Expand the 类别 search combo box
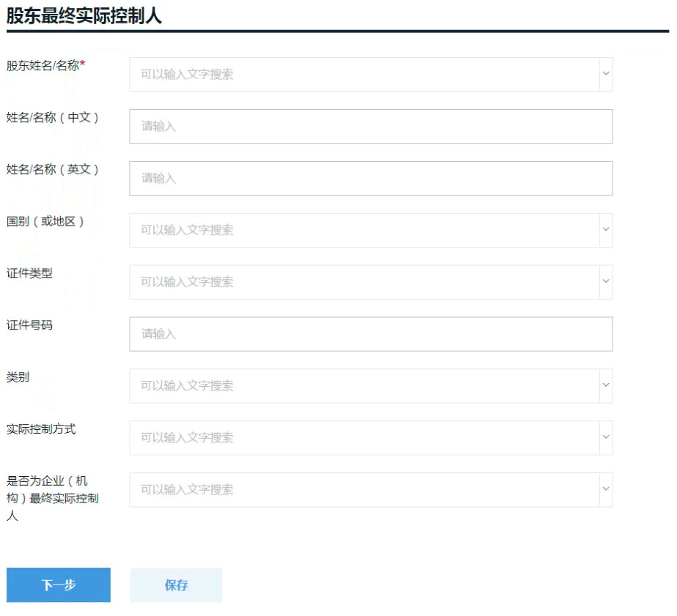Image resolution: width=677 pixels, height=616 pixels. (x=371, y=385)
